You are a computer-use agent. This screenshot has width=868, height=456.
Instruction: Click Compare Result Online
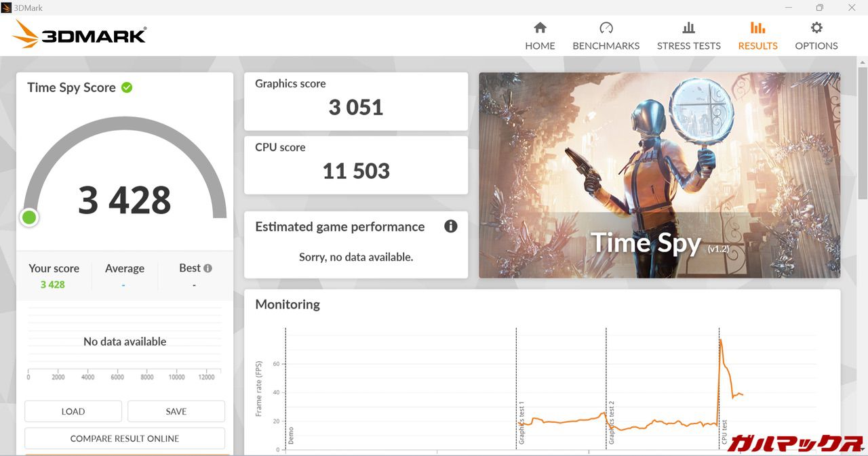coord(125,438)
